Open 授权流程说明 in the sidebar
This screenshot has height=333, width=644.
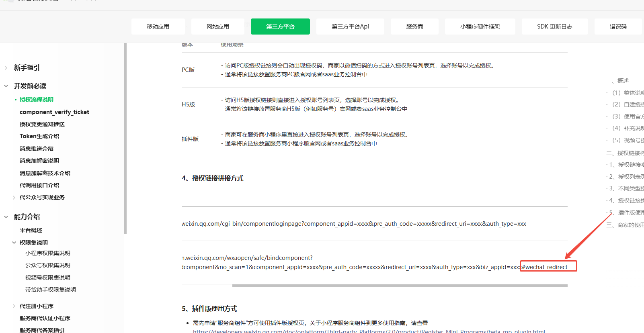(37, 100)
